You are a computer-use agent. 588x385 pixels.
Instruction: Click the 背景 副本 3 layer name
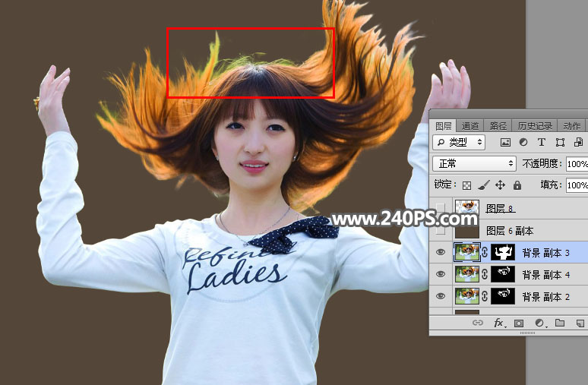[546, 253]
